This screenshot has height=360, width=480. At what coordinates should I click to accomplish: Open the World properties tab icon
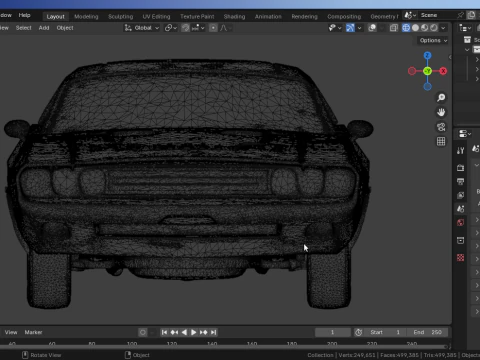point(461,222)
